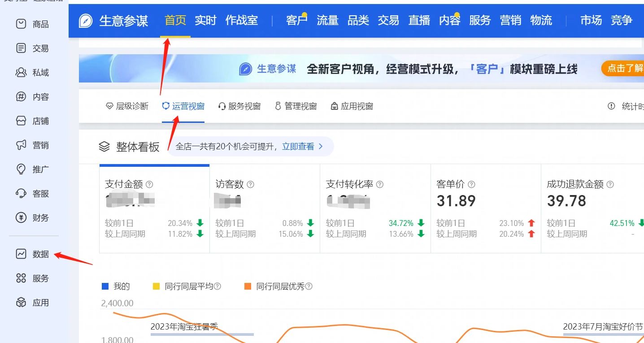Image resolution: width=644 pixels, height=343 pixels.
Task: Click the 生意参谋 compass logo icon
Action: tap(86, 21)
